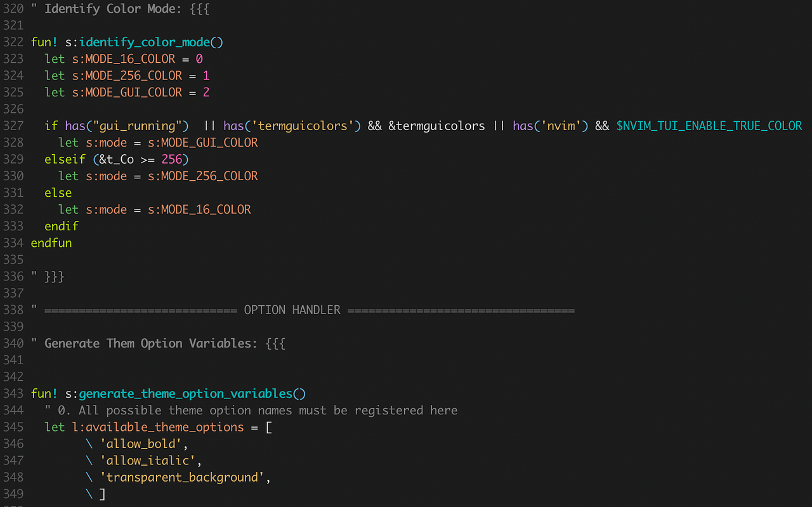This screenshot has width=812, height=507.
Task: Click the {{{ fold marker on line 340
Action: (275, 343)
